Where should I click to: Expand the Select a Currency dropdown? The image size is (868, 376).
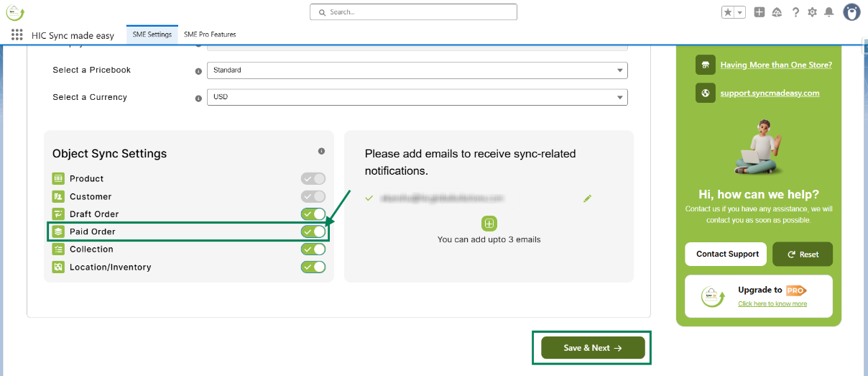(417, 97)
